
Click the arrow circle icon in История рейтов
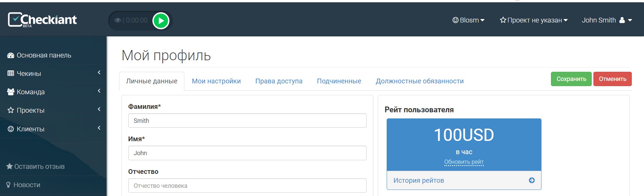pyautogui.click(x=532, y=180)
